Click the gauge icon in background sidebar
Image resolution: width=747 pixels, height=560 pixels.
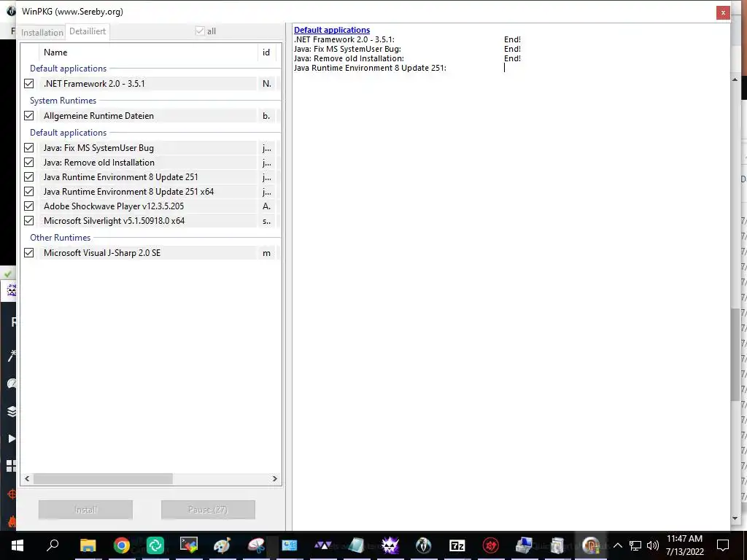(12, 384)
